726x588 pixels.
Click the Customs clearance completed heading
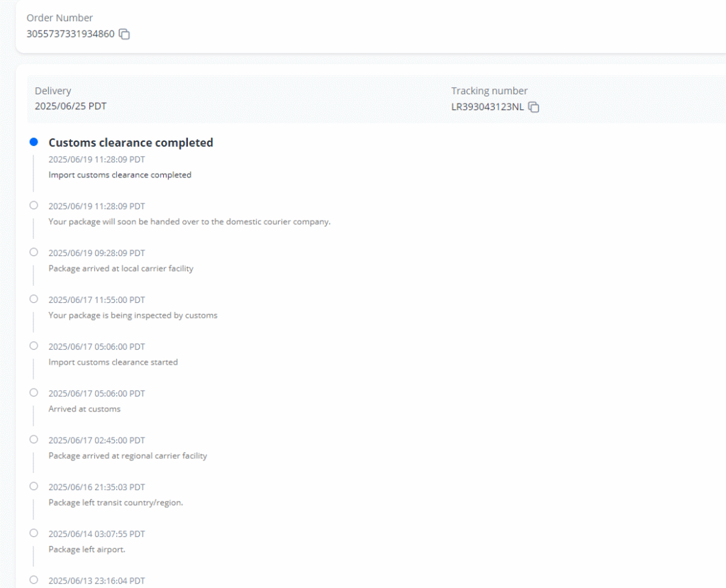(x=130, y=143)
